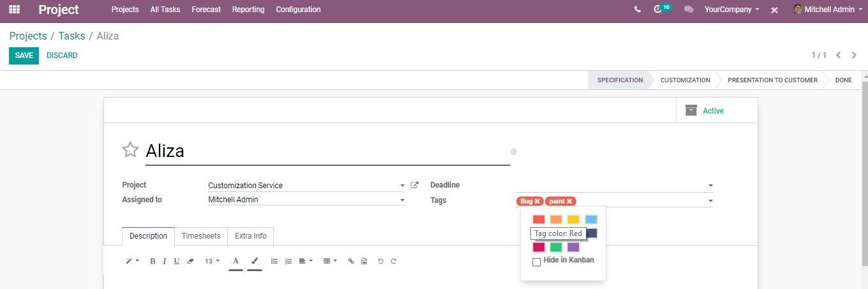Open the conversations chat icon

[689, 10]
